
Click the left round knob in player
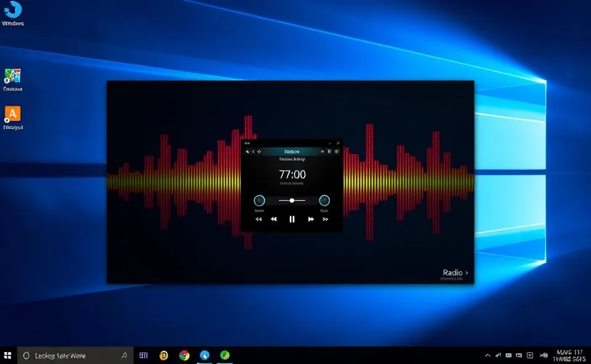coord(259,200)
